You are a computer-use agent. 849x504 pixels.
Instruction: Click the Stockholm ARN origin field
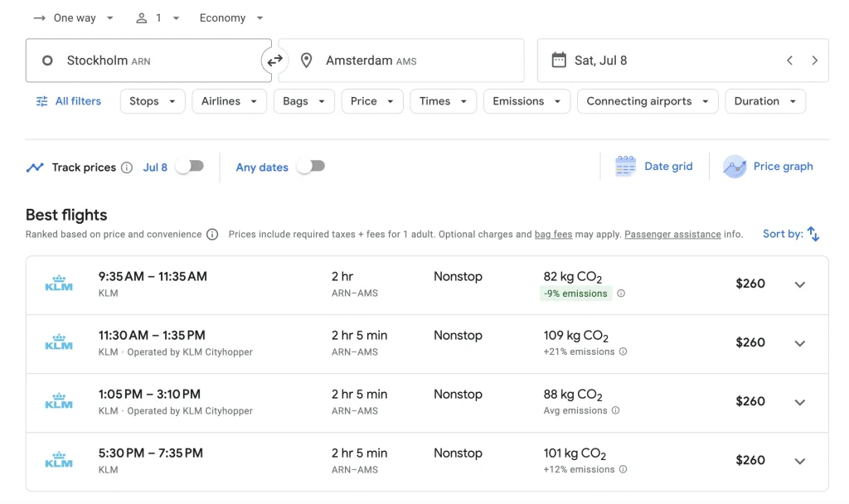(148, 60)
